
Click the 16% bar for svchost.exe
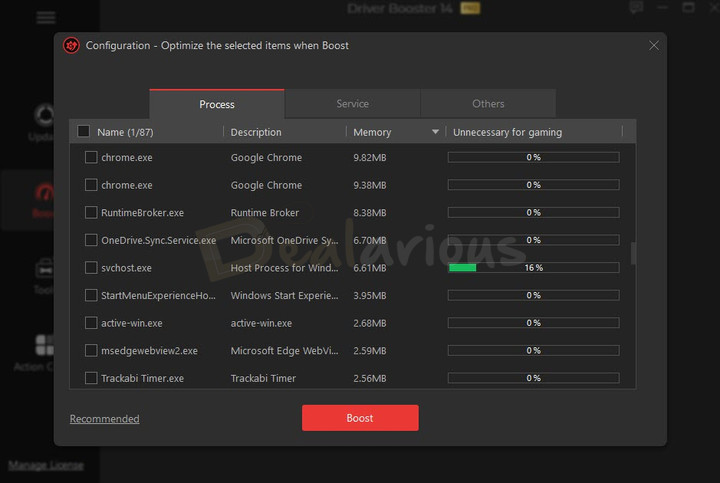[x=534, y=267]
